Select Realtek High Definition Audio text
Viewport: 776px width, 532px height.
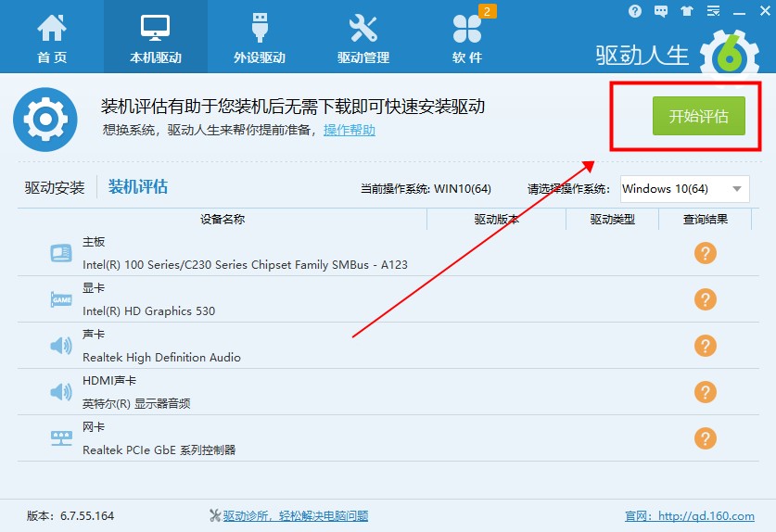(x=161, y=358)
